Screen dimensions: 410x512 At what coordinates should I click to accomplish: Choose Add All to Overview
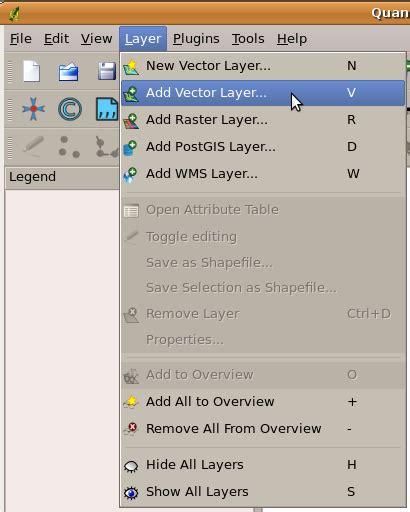263,402
